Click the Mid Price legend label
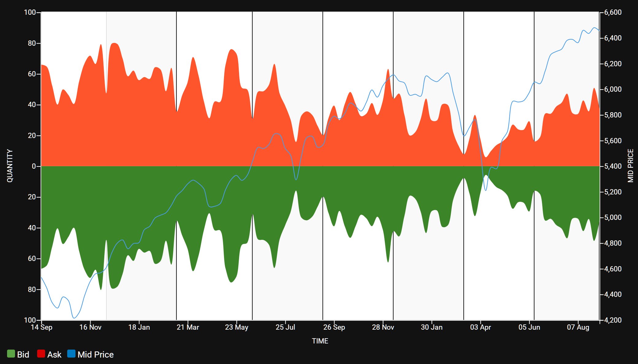 (x=95, y=354)
